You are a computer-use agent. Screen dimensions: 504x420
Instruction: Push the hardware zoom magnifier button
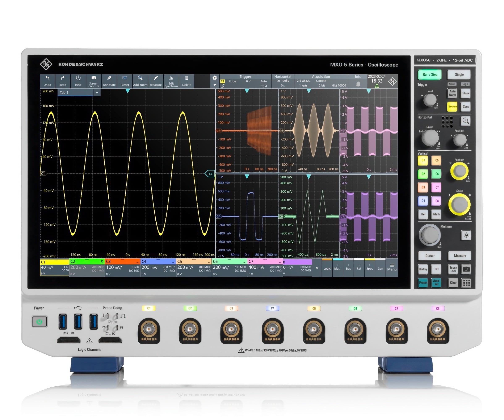pos(466,121)
